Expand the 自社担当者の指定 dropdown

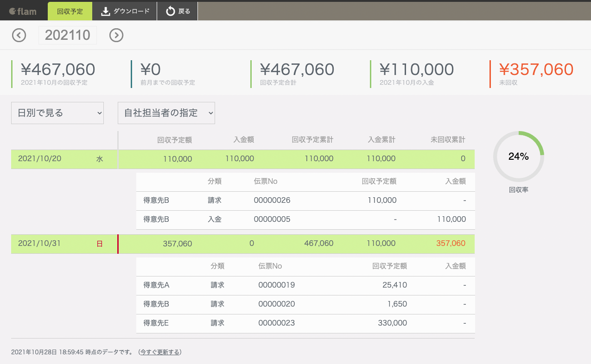[166, 113]
